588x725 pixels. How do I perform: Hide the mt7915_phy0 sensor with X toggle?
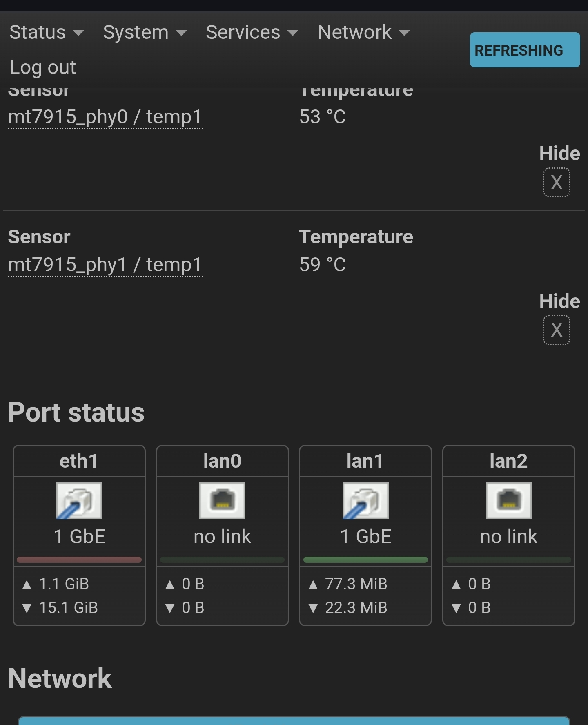coord(557,182)
